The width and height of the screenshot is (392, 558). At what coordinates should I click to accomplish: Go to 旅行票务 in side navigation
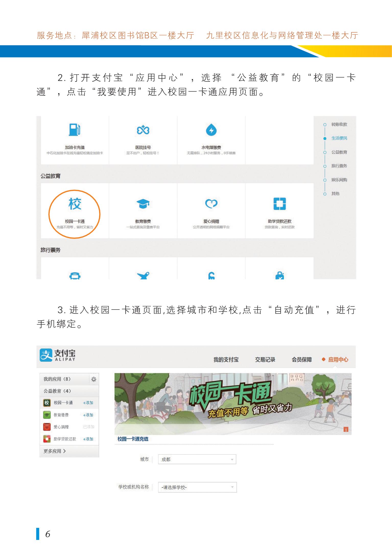(339, 166)
